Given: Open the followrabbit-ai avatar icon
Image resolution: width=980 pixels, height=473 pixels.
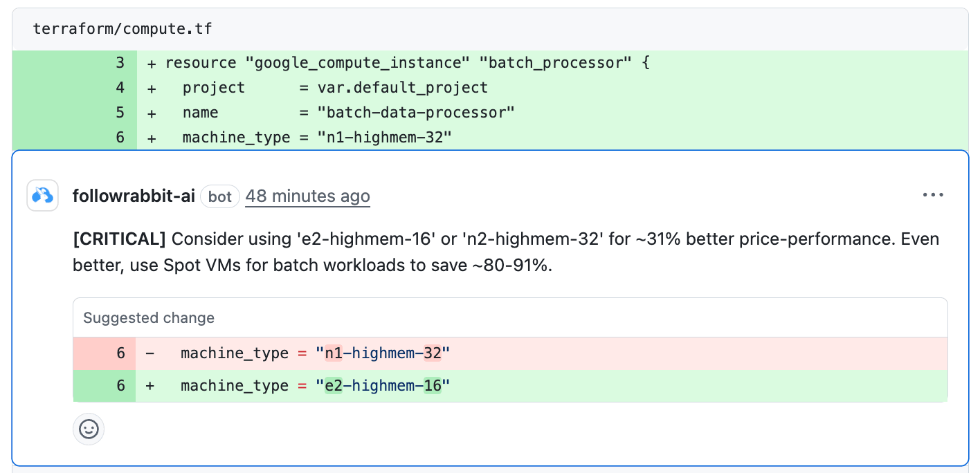Looking at the screenshot, I should tap(42, 196).
